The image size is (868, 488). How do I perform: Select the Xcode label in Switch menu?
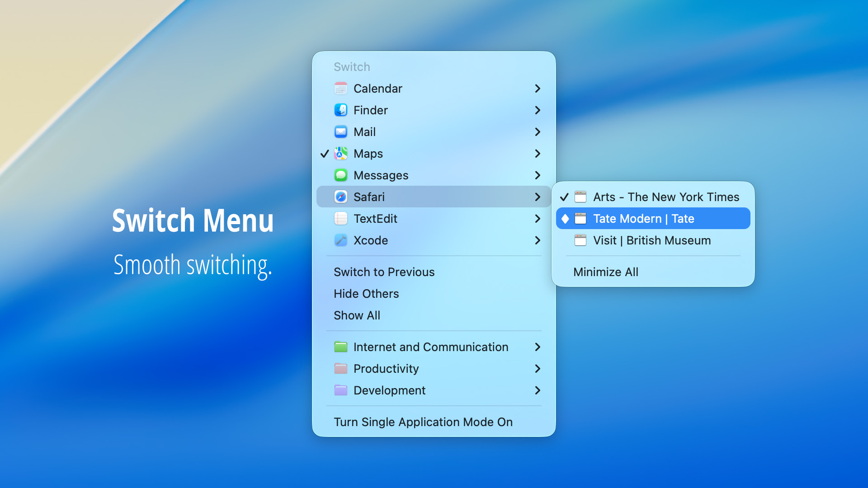pyautogui.click(x=371, y=240)
